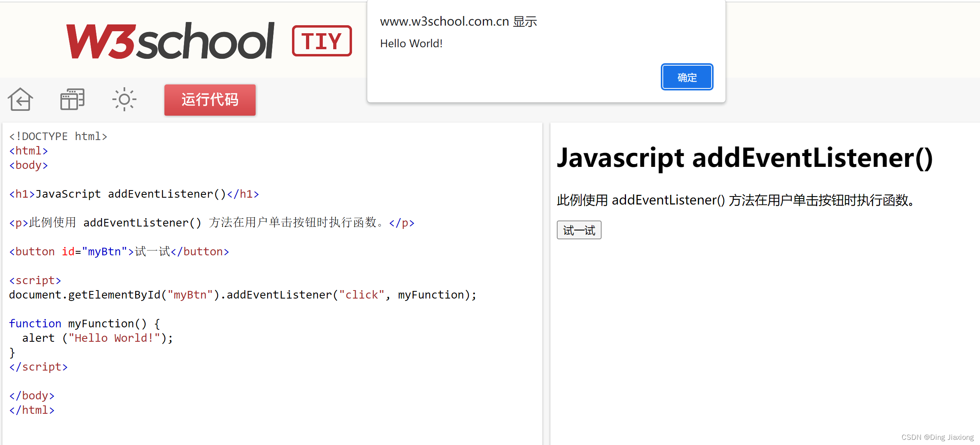Click the closing </html> tag line
Image resolution: width=980 pixels, height=445 pixels.
click(32, 410)
